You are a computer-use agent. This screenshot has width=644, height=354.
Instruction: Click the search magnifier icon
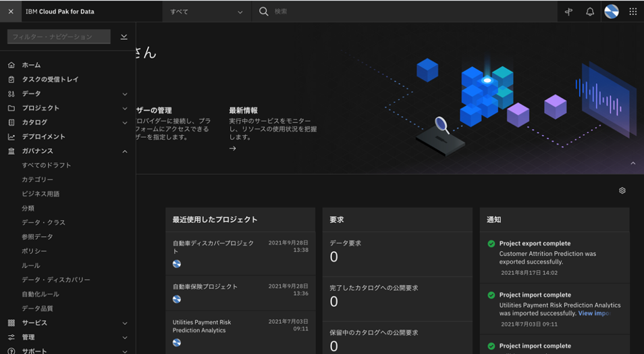coord(264,11)
